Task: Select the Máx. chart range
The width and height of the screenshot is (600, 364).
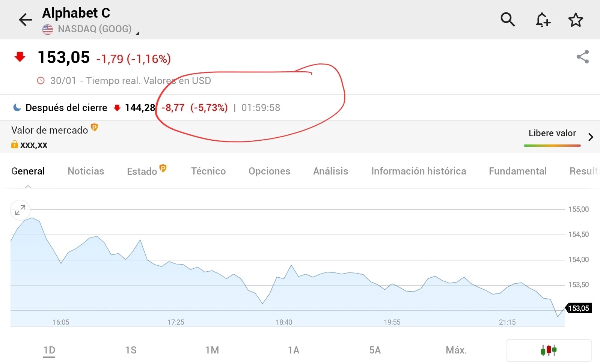Action: pos(456,350)
